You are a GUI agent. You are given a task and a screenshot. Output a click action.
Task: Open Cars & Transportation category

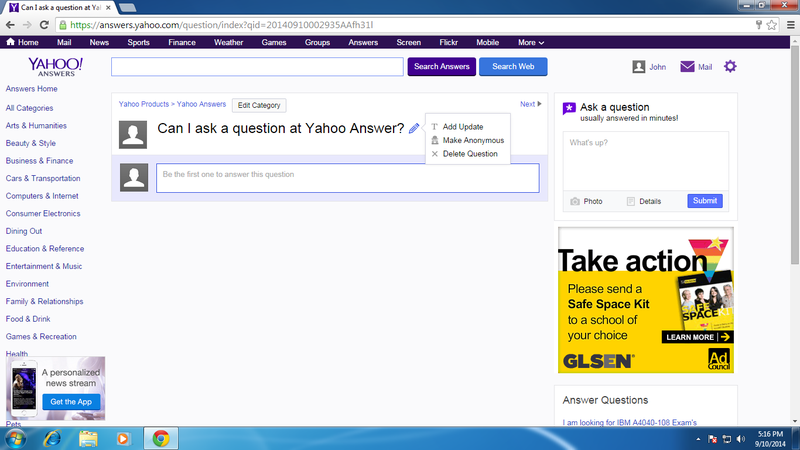[x=43, y=179]
